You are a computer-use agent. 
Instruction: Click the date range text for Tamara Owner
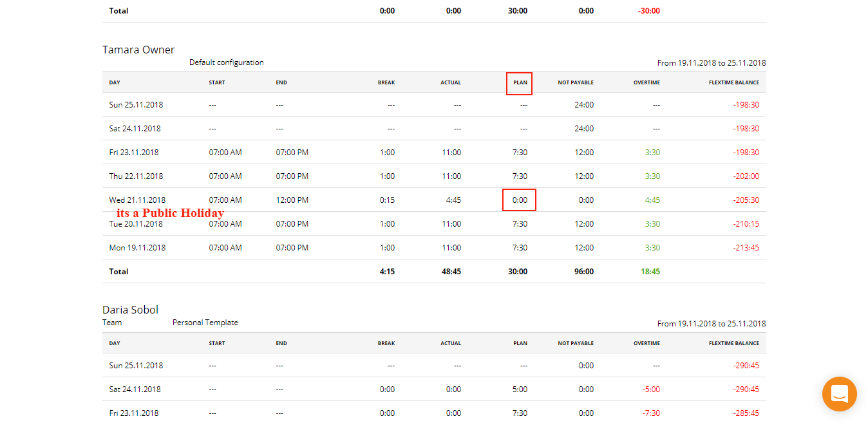tap(712, 63)
